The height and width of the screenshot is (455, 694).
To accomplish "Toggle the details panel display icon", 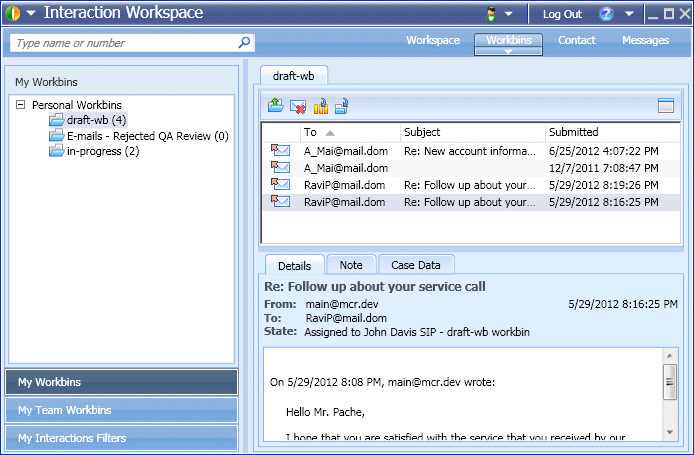I will point(666,105).
